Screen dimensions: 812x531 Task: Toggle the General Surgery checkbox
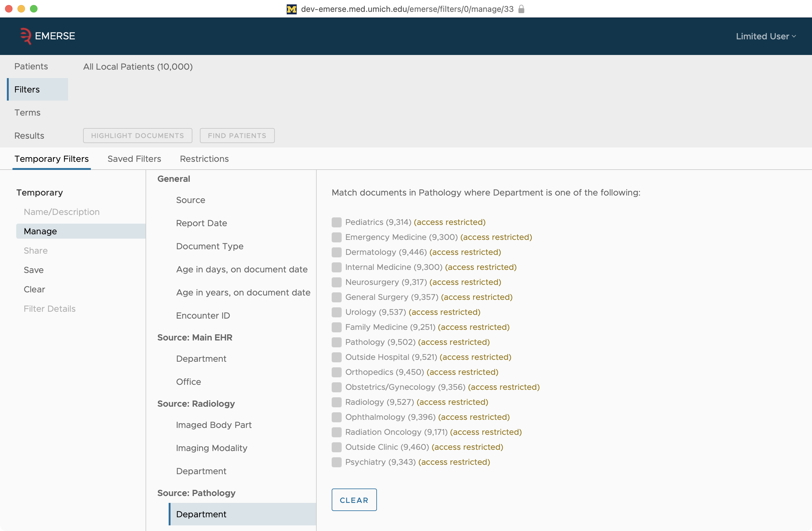336,297
